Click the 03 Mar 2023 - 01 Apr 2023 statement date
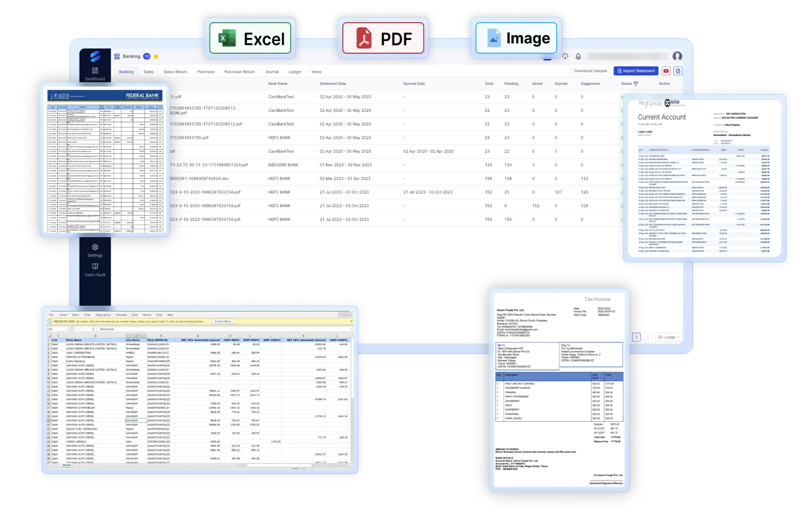Viewport: 812px width, 526px height. 345,179
